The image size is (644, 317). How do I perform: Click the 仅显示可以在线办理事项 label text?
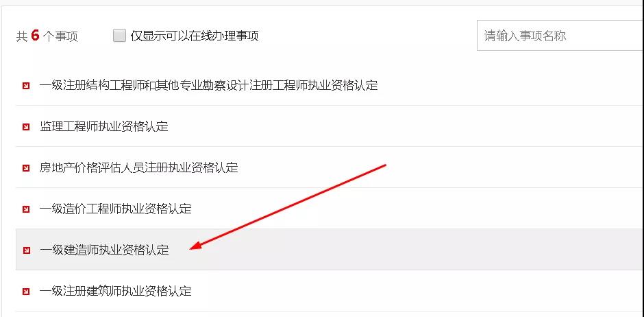point(195,36)
